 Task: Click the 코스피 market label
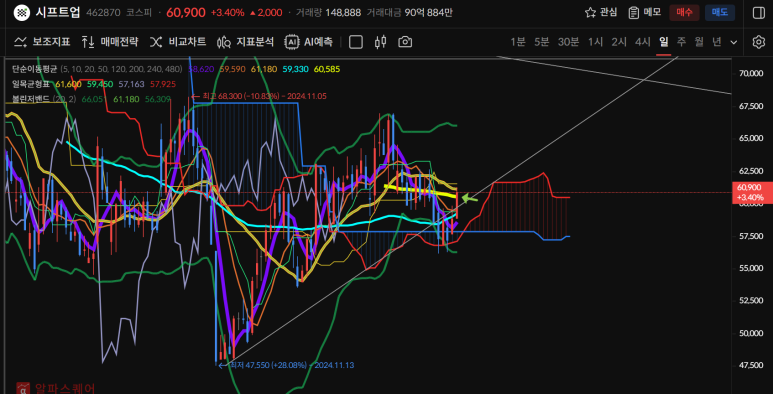[x=138, y=13]
